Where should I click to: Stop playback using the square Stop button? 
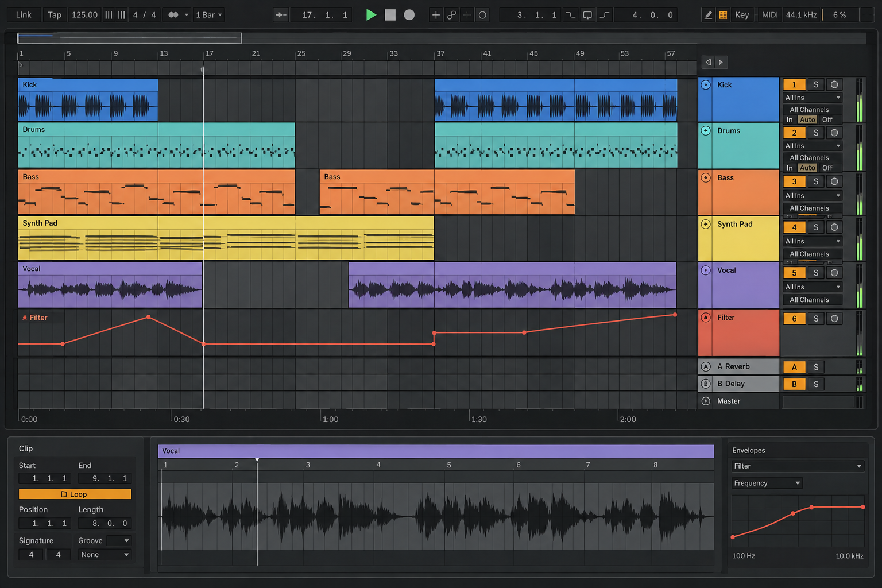pyautogui.click(x=390, y=15)
